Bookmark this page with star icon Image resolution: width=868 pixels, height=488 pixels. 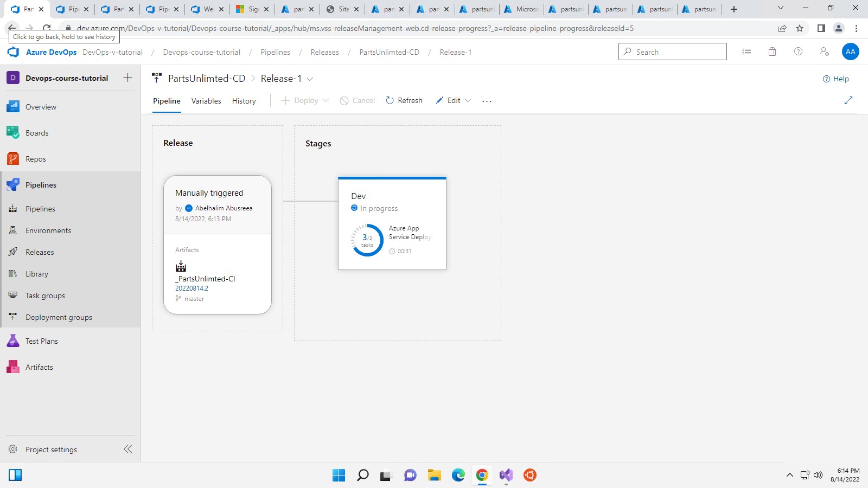799,28
